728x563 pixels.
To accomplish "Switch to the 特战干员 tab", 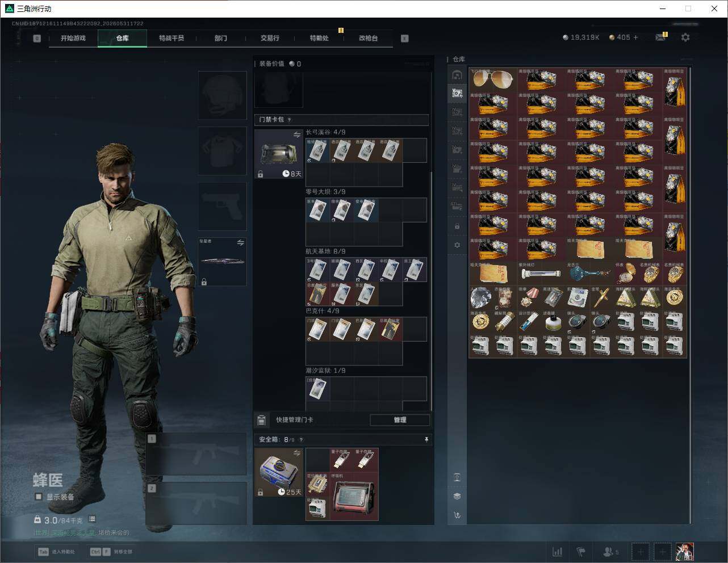I will point(171,38).
